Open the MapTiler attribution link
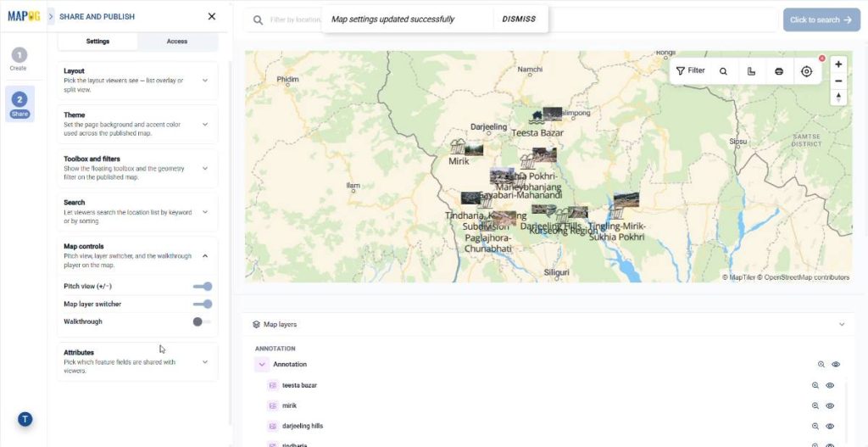 click(738, 277)
